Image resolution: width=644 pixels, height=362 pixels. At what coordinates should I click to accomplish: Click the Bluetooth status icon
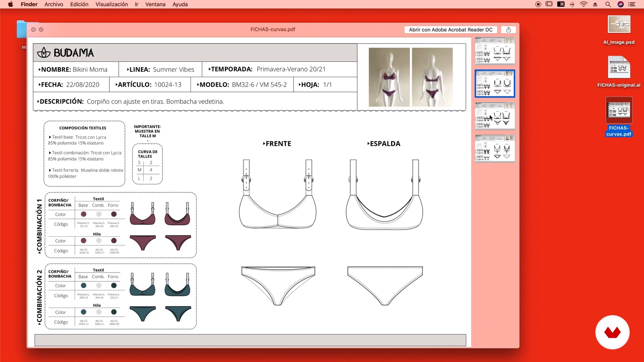572,4
